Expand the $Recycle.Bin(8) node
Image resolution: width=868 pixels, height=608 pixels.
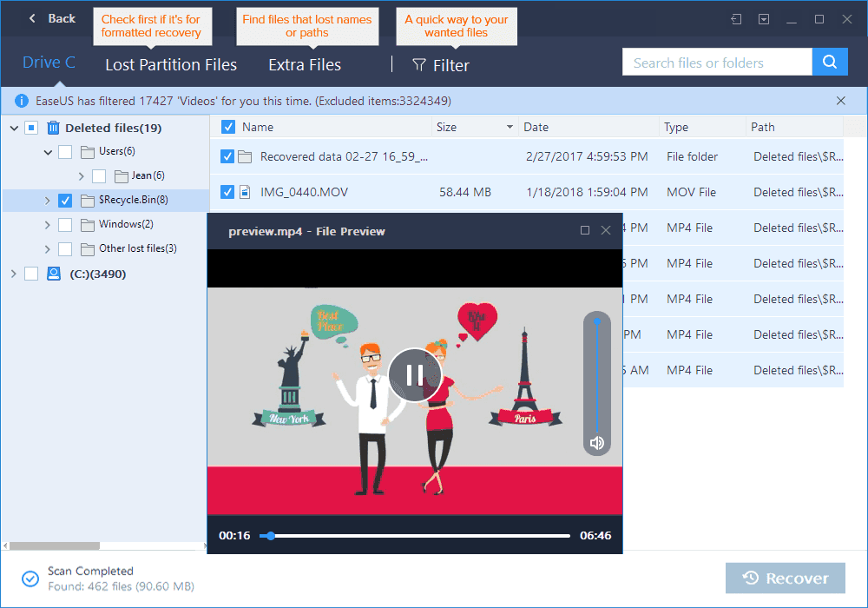coord(48,201)
